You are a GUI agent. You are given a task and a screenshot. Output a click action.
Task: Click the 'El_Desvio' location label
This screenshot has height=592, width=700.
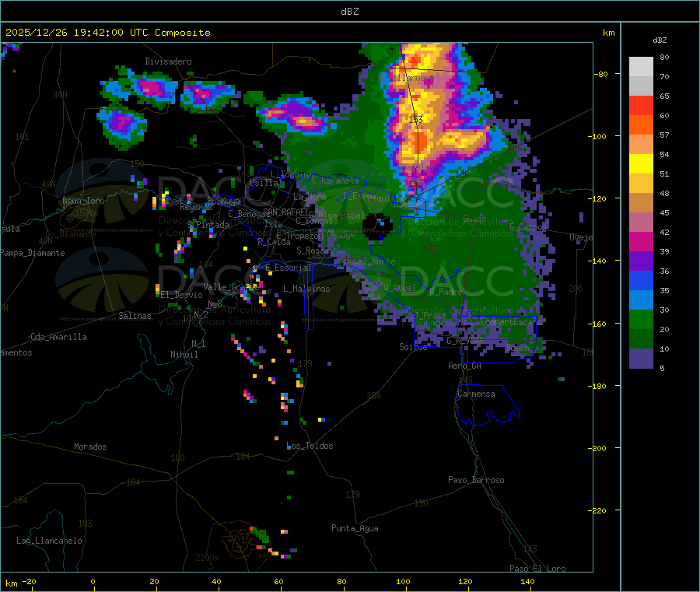(x=181, y=295)
